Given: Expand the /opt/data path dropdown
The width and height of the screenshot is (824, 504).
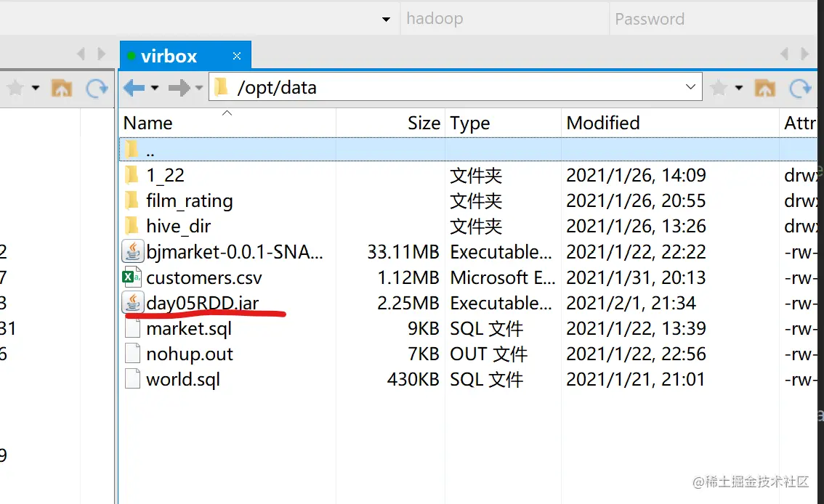Looking at the screenshot, I should 690,86.
